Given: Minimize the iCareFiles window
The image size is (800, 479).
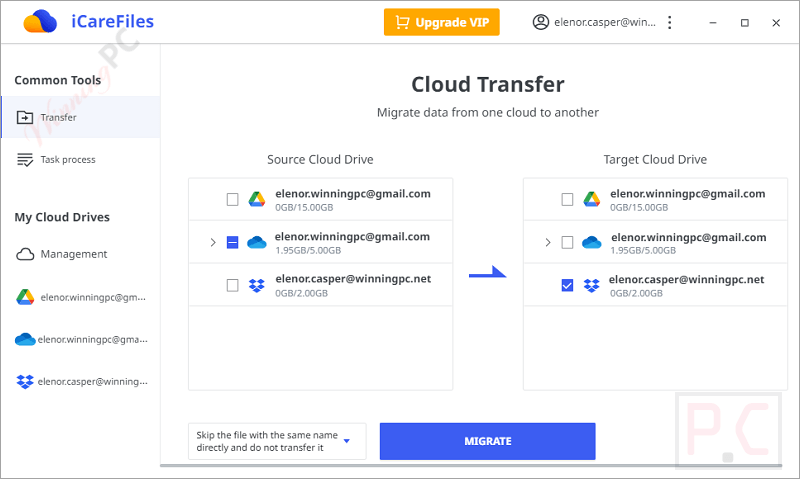Looking at the screenshot, I should tap(713, 22).
